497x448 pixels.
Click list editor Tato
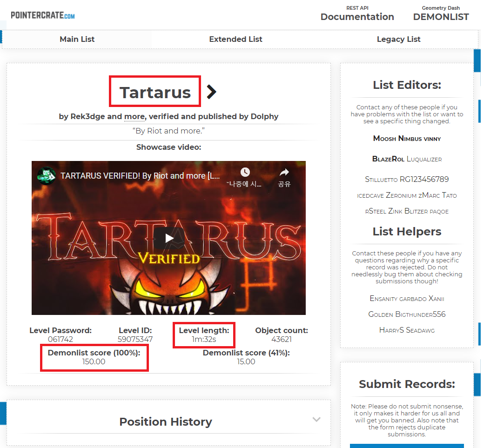(449, 195)
